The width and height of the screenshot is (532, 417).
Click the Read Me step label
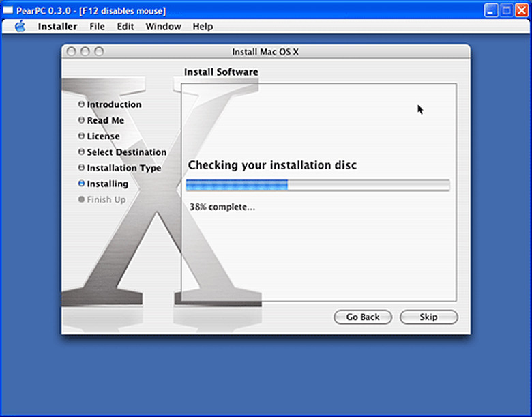click(x=106, y=120)
